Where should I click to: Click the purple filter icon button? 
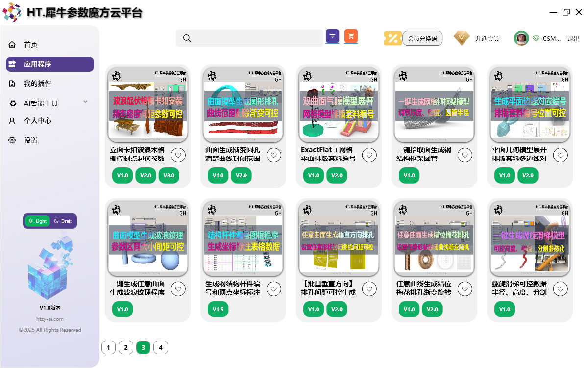point(333,36)
